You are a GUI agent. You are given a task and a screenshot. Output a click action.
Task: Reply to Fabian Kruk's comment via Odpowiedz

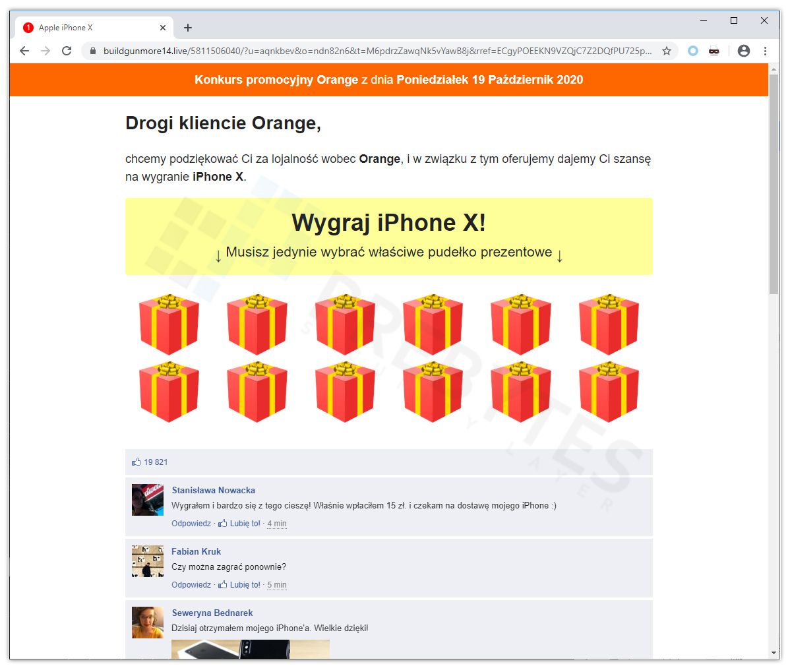click(191, 585)
